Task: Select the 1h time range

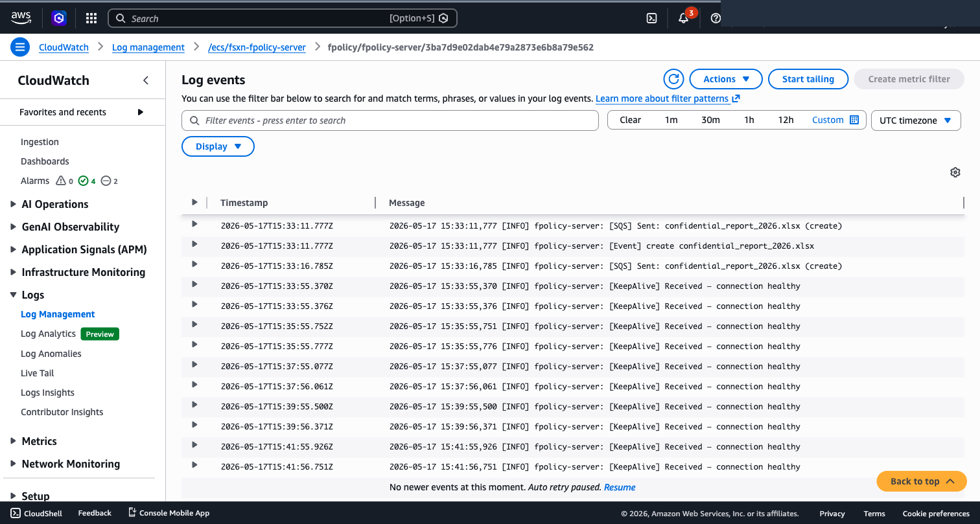Action: point(749,120)
